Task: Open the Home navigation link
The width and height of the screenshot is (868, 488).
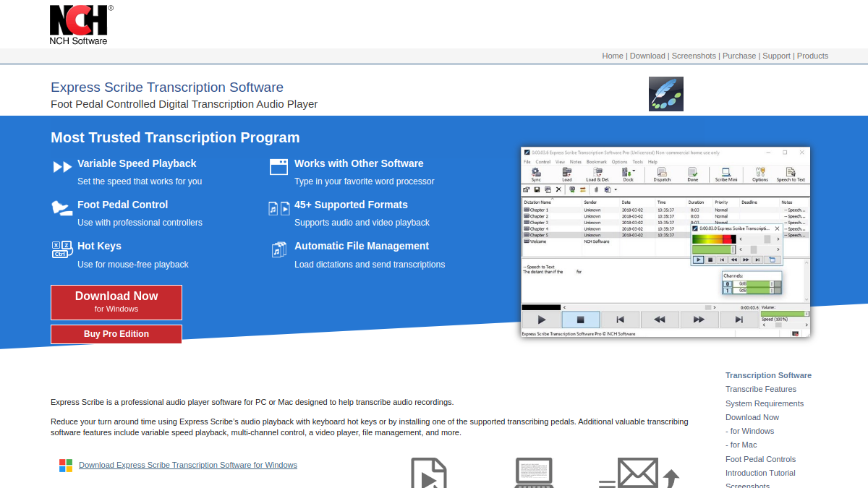Action: [613, 56]
